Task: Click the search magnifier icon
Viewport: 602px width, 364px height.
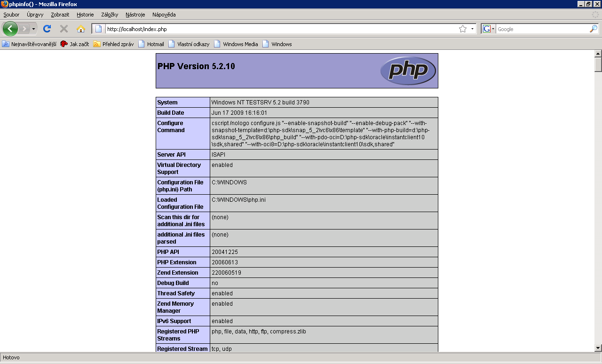Action: coord(594,29)
